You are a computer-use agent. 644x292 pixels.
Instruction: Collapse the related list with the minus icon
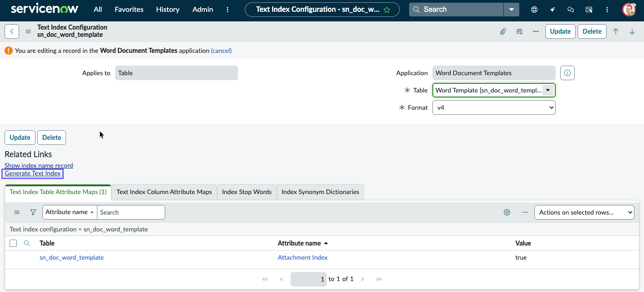525,212
